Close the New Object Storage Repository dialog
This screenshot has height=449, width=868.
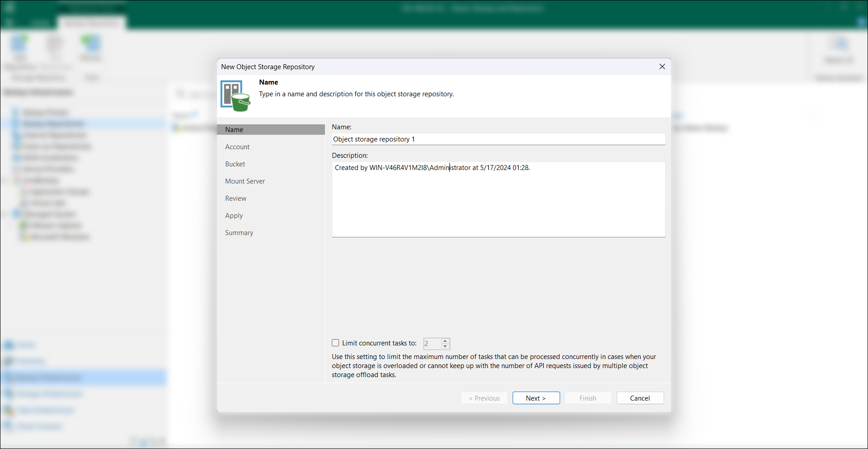662,66
